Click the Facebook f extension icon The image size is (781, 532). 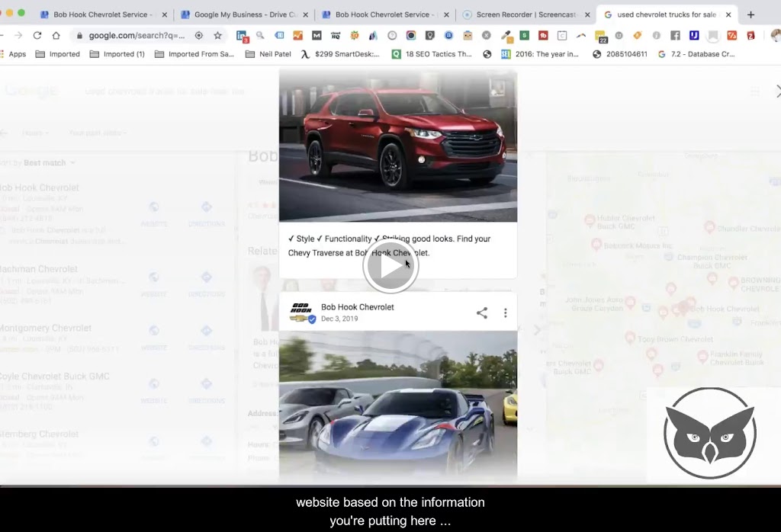point(676,35)
